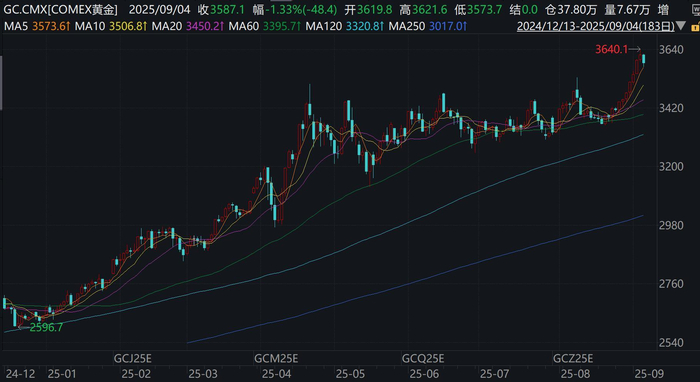Open the date range dropdown triangle

point(680,25)
